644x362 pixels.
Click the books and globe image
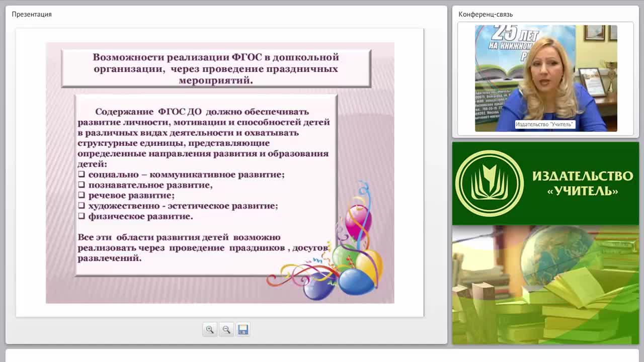point(545,285)
